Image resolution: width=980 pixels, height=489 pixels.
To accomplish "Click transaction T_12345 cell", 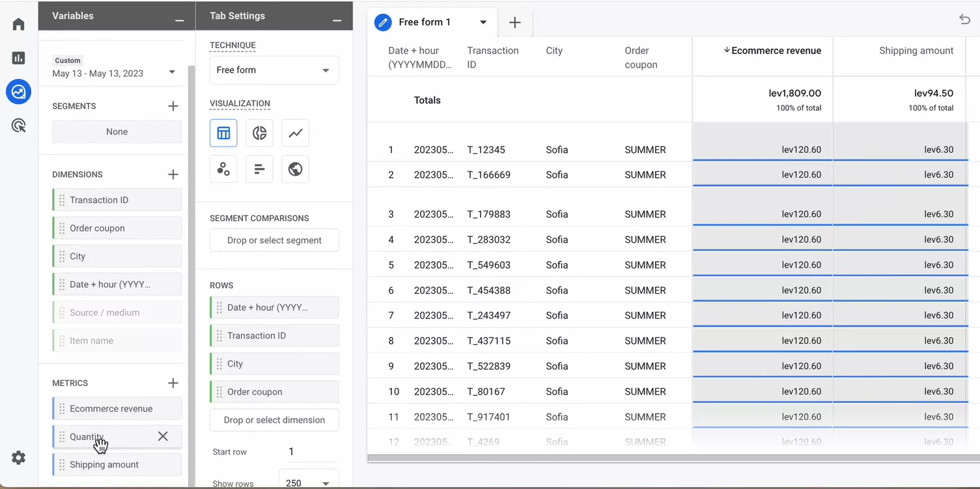I will (x=486, y=149).
